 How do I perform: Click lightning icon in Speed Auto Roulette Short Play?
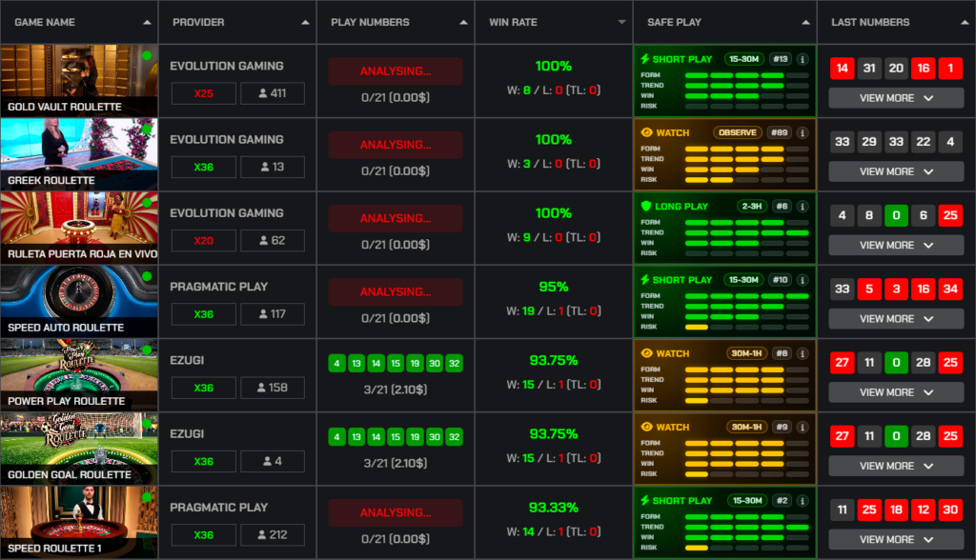coord(645,280)
